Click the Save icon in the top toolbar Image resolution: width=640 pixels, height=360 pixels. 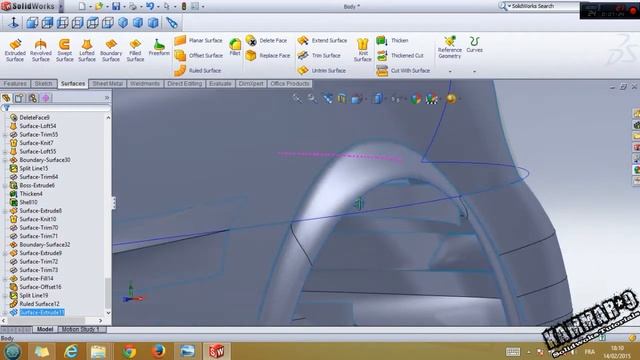pyautogui.click(x=116, y=7)
